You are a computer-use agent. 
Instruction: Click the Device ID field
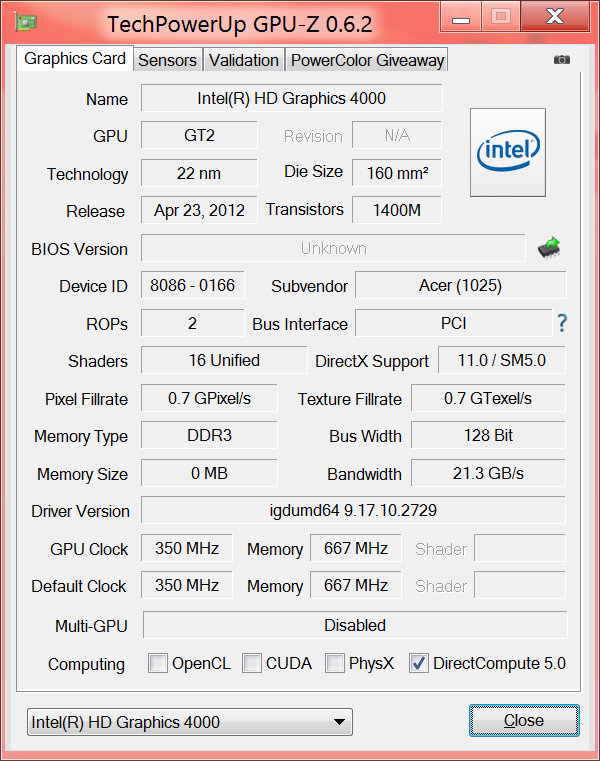(x=192, y=285)
